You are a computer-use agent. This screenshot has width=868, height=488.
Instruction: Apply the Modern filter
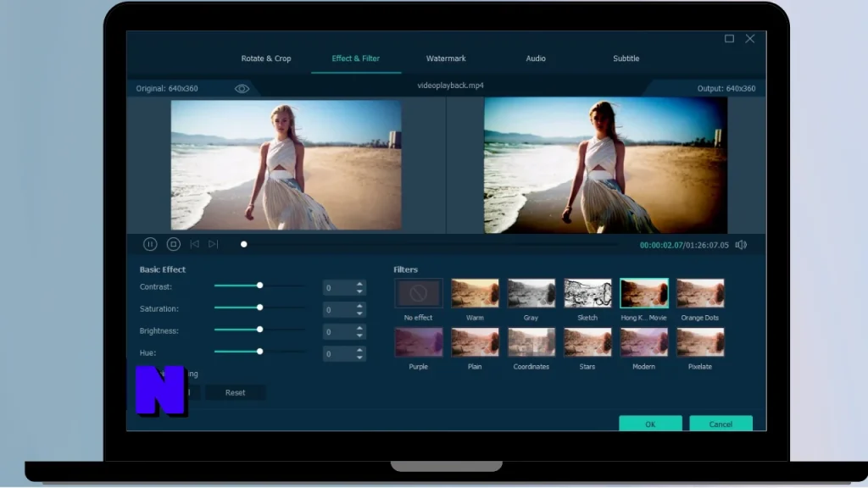(644, 342)
